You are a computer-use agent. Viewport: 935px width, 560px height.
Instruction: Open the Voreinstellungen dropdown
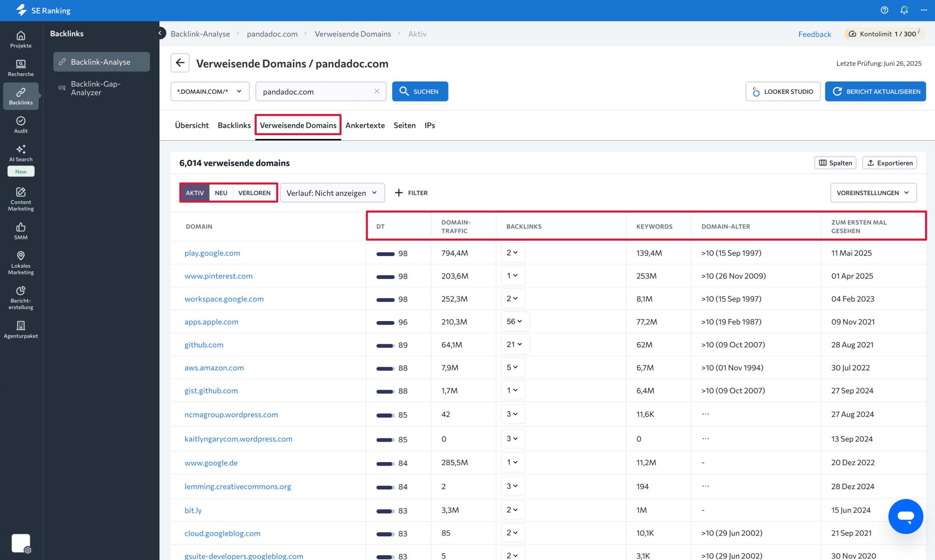click(x=873, y=193)
